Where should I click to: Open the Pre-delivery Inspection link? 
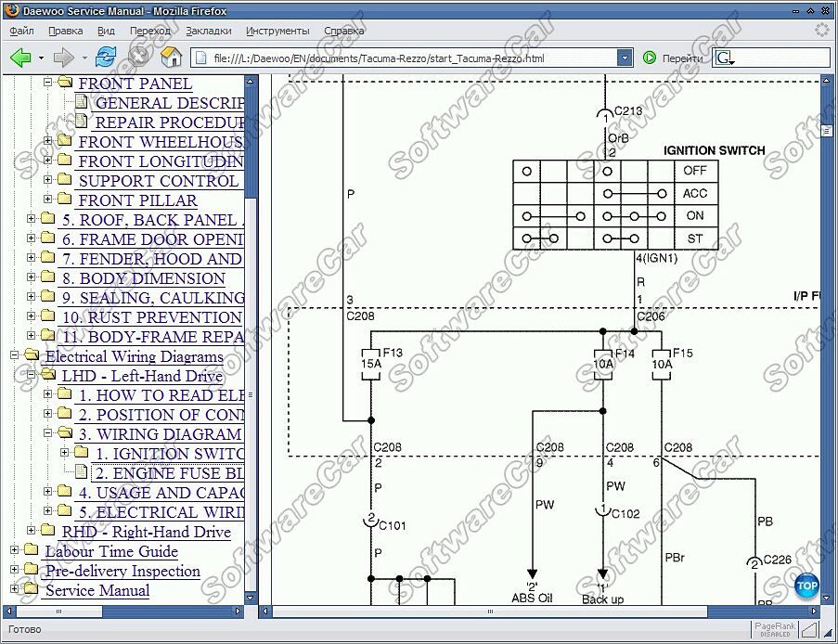122,571
